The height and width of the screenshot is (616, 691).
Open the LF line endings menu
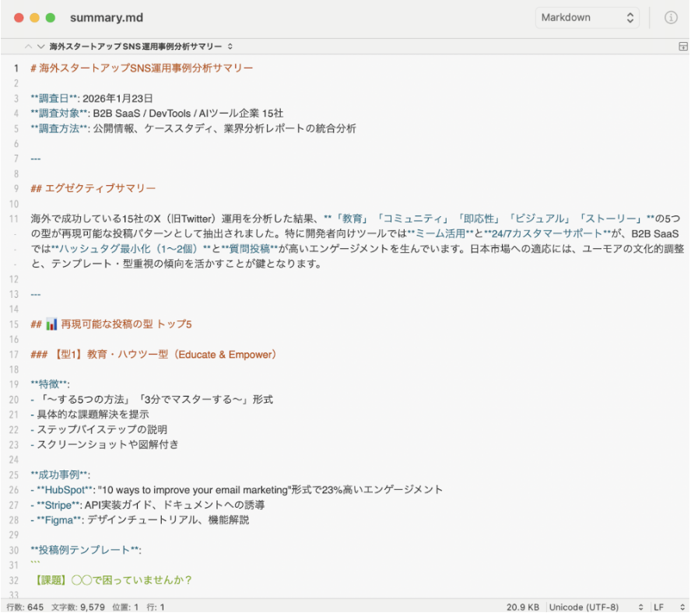[x=665, y=607]
